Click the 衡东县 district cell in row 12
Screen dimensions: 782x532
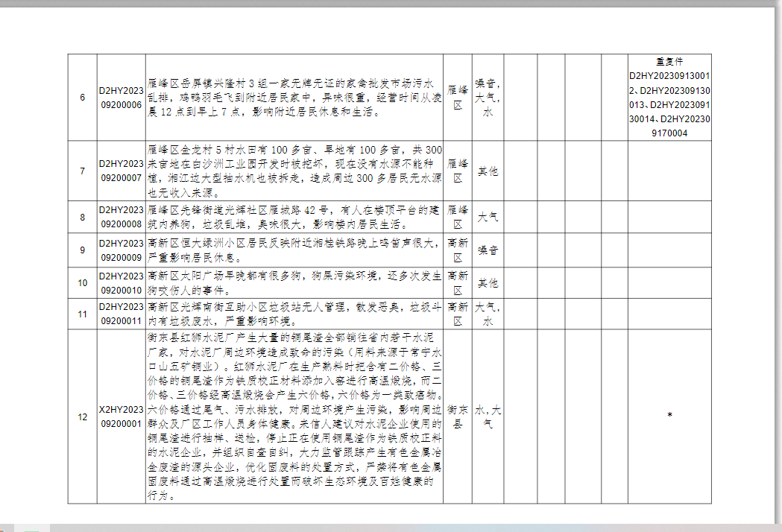click(x=458, y=417)
